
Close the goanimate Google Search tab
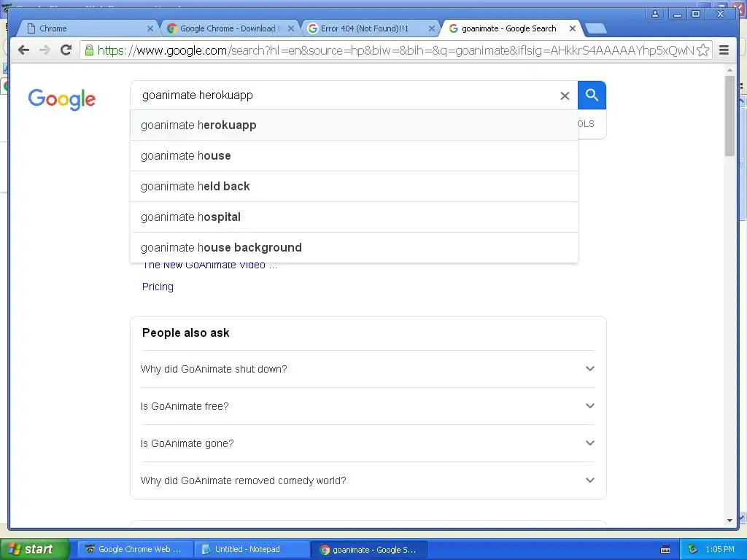573,28
